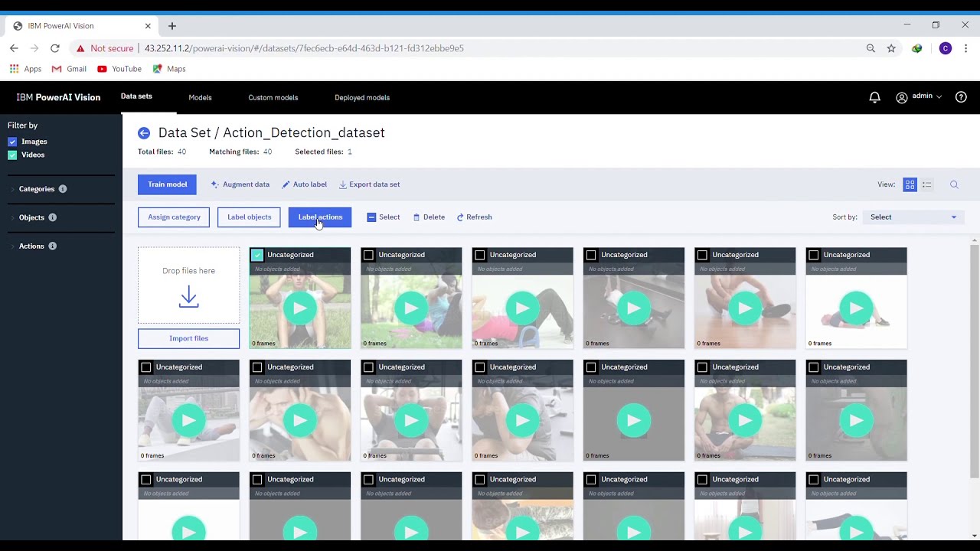Image resolution: width=980 pixels, height=551 pixels.
Task: Open the Maps bookmark
Action: (169, 69)
